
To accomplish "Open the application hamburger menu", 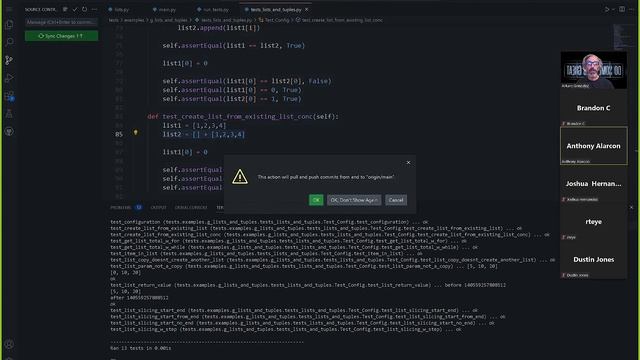I will click(x=9, y=9).
